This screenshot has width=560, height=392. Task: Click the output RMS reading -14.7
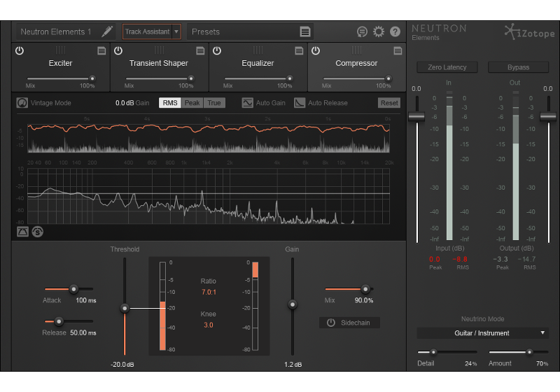pyautogui.click(x=527, y=259)
